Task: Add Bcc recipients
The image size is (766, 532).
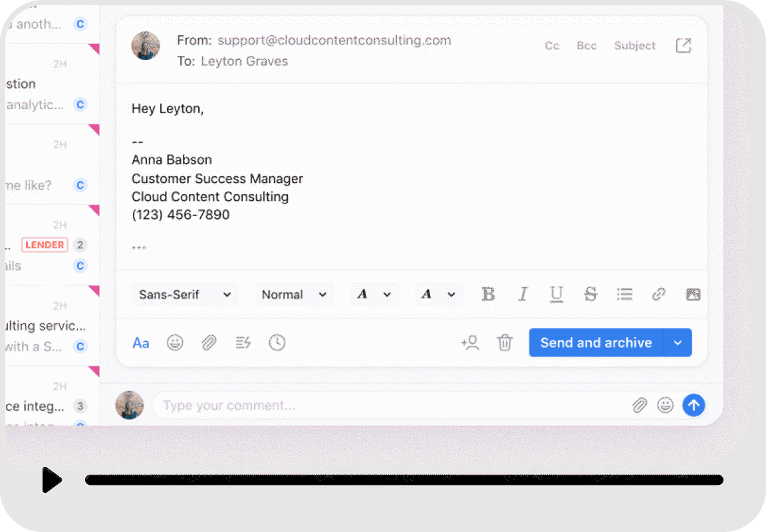Action: point(586,45)
